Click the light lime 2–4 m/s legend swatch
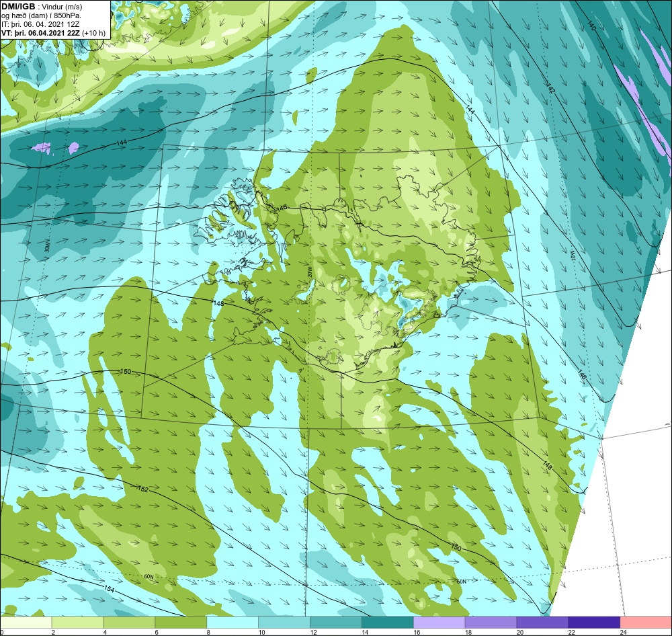This screenshot has height=636, width=672. (77, 623)
